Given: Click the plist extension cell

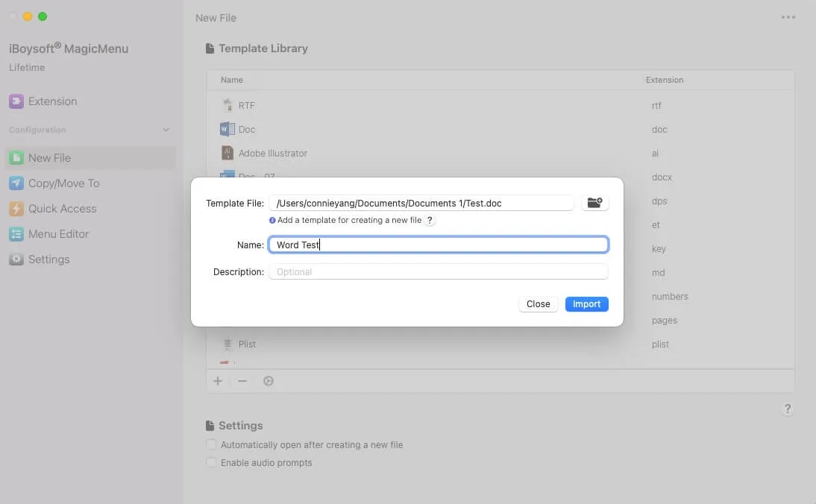Looking at the screenshot, I should click(x=660, y=344).
